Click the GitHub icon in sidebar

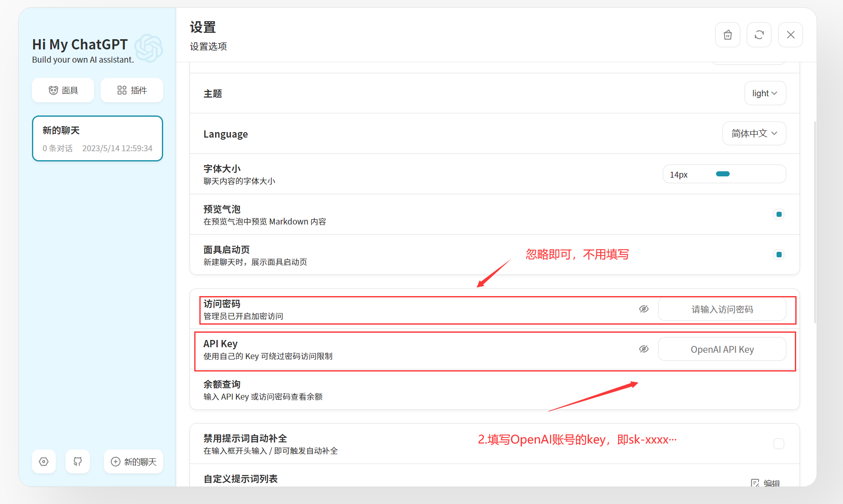[x=78, y=461]
